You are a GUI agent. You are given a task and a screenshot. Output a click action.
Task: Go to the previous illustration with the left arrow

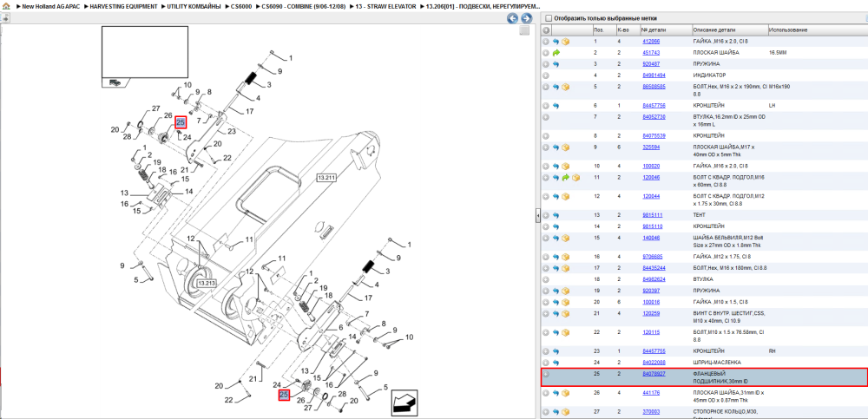(513, 18)
